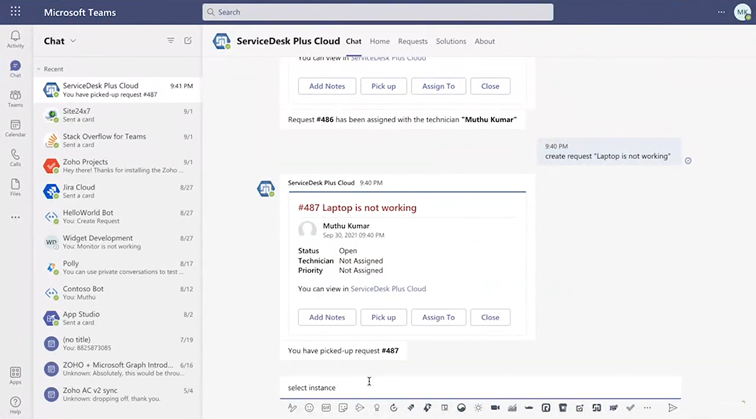756x419 pixels.
Task: Open Site24x7 chat in list
Action: pos(118,115)
